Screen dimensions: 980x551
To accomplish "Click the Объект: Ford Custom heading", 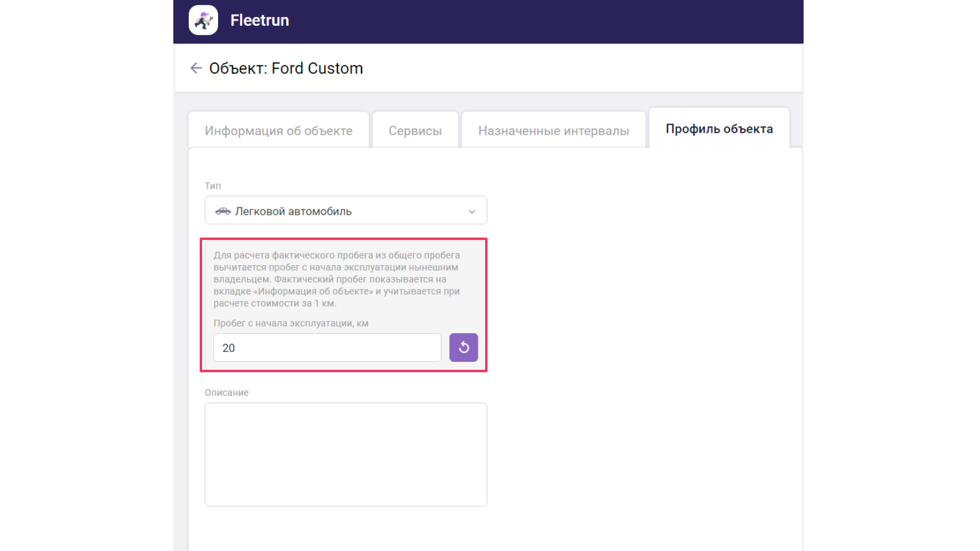I will (x=286, y=68).
